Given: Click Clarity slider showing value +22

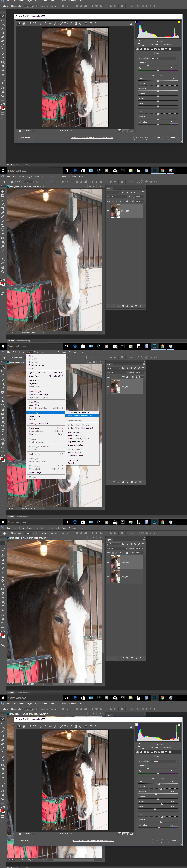Looking at the screenshot, I should coord(158,816).
